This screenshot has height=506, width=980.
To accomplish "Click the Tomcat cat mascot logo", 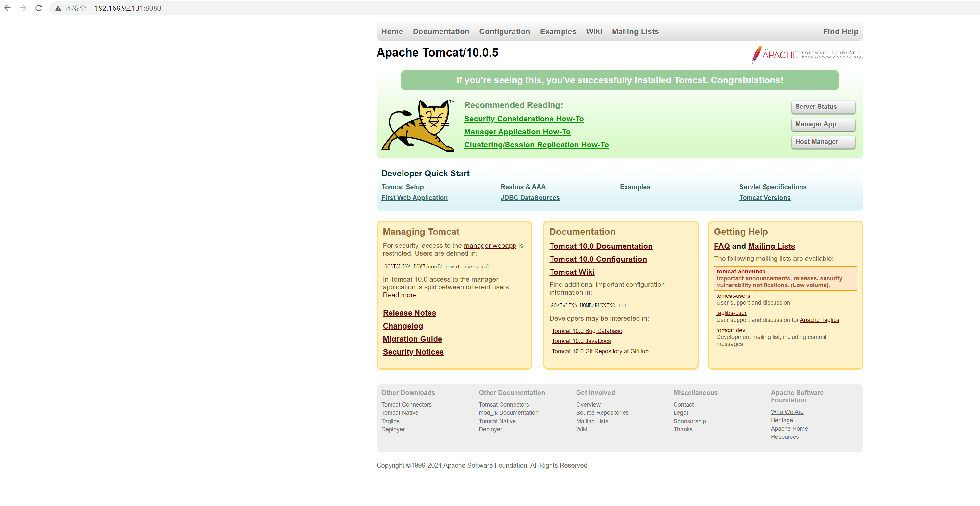I will [x=418, y=126].
